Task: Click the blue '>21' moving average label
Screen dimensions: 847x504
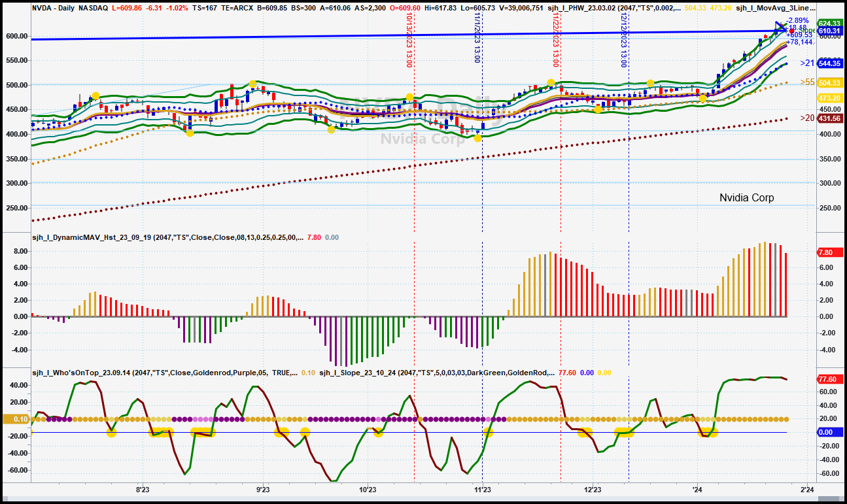Action: pos(807,63)
